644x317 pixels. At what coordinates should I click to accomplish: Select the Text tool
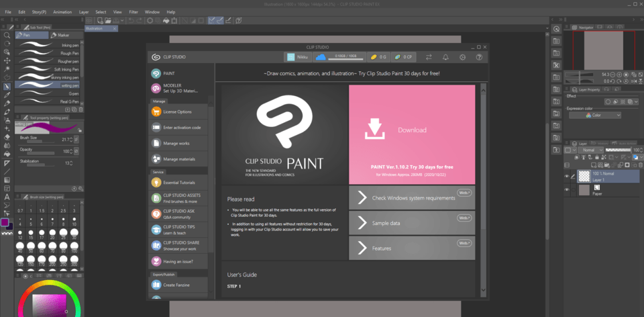7,197
